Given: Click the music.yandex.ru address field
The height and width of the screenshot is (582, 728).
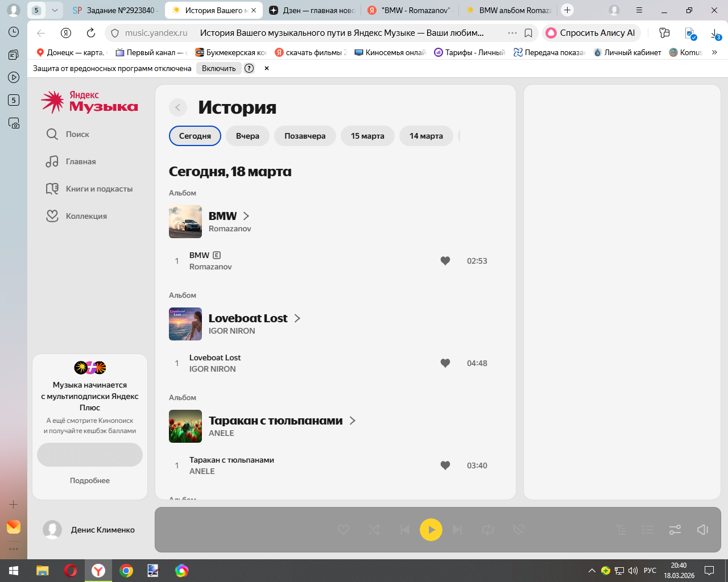Looking at the screenshot, I should click(x=156, y=33).
